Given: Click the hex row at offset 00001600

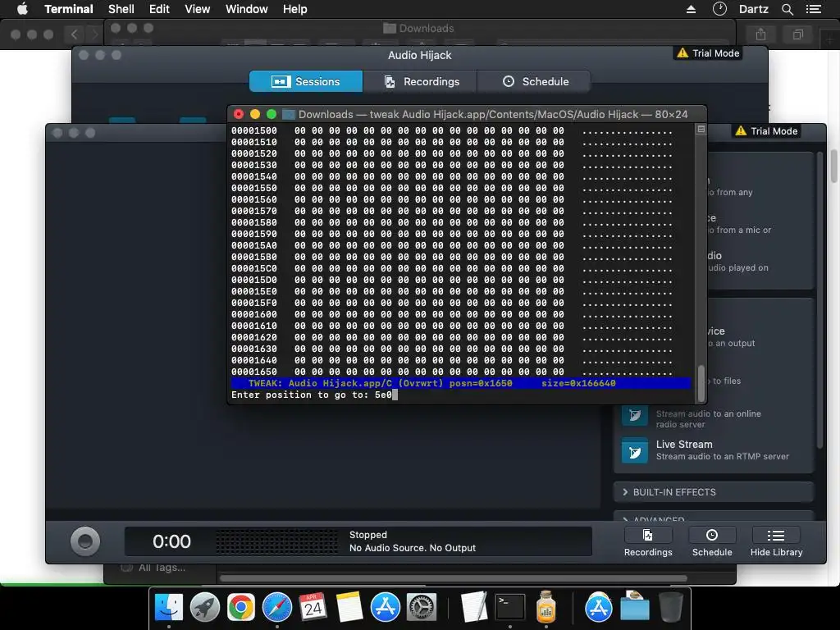Looking at the screenshot, I should pyautogui.click(x=452, y=314).
